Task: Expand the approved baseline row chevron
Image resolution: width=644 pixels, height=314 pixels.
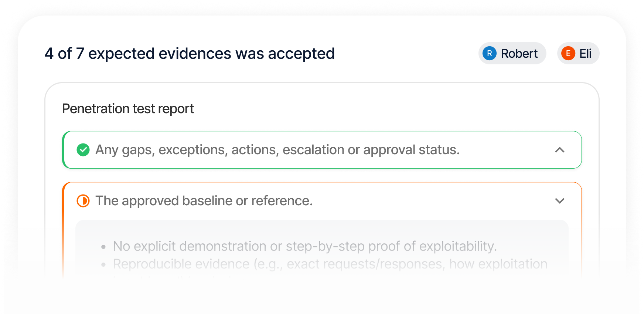Action: (560, 201)
